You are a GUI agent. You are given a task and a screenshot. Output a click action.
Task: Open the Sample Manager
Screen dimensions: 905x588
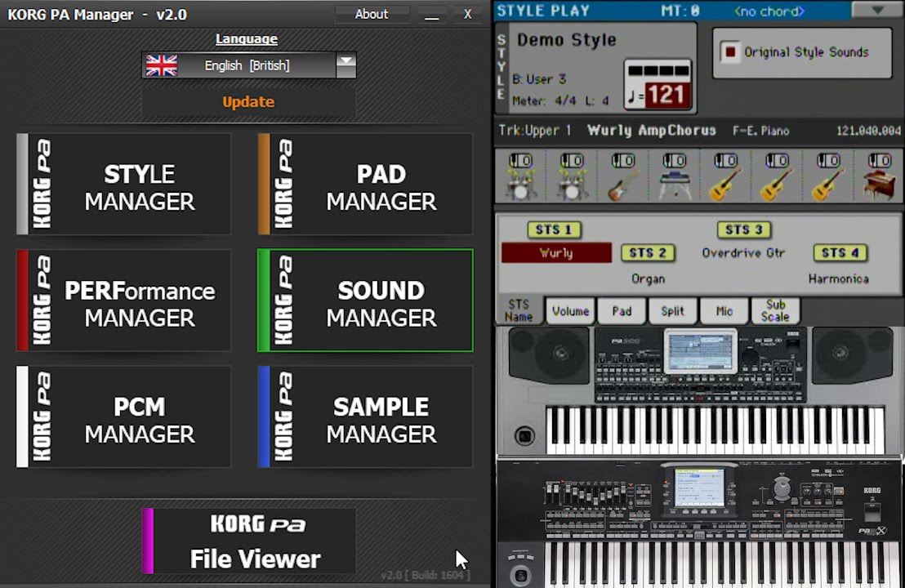(x=365, y=416)
